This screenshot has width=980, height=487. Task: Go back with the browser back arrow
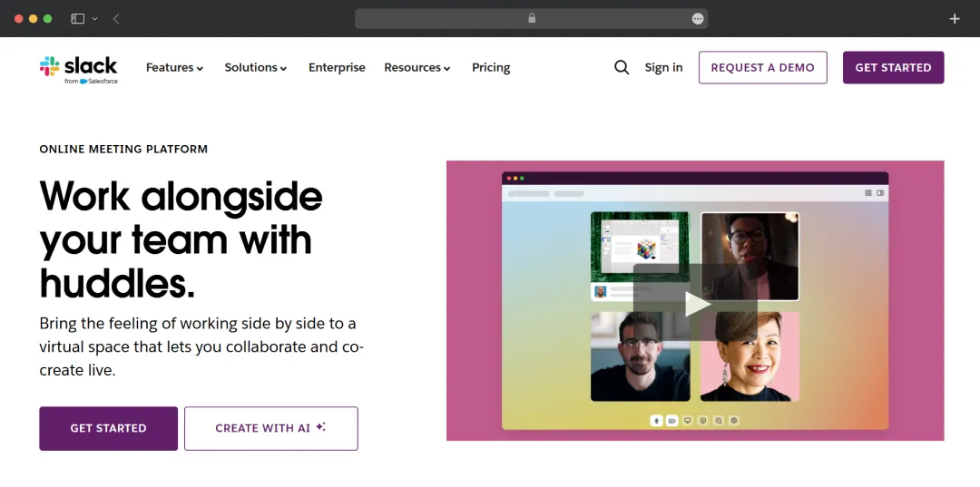point(116,19)
